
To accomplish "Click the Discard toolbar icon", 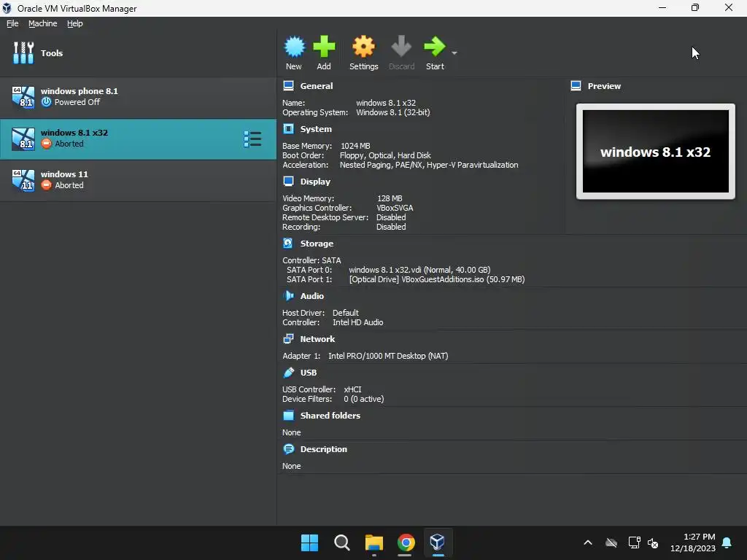I will 401,47.
